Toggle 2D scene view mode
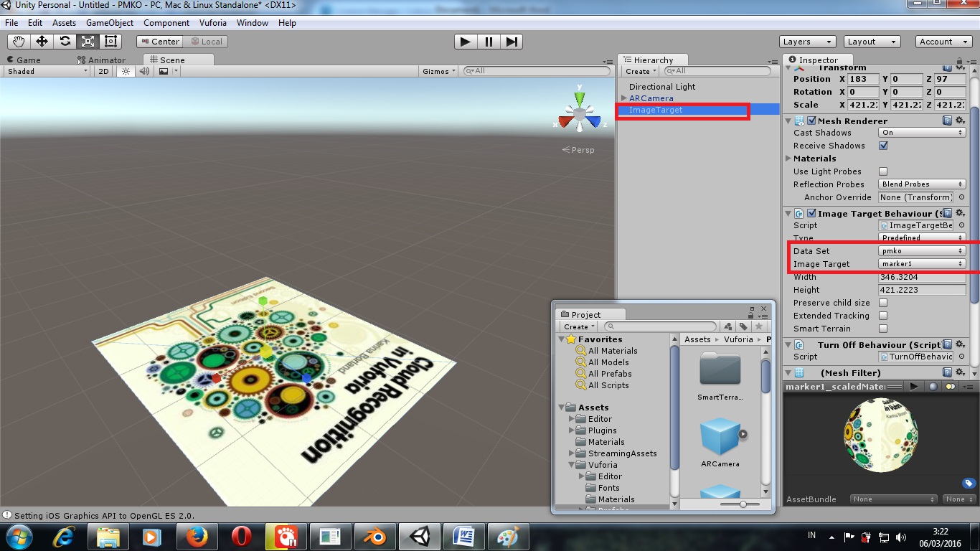Viewport: 980px width, 551px height. [x=103, y=71]
